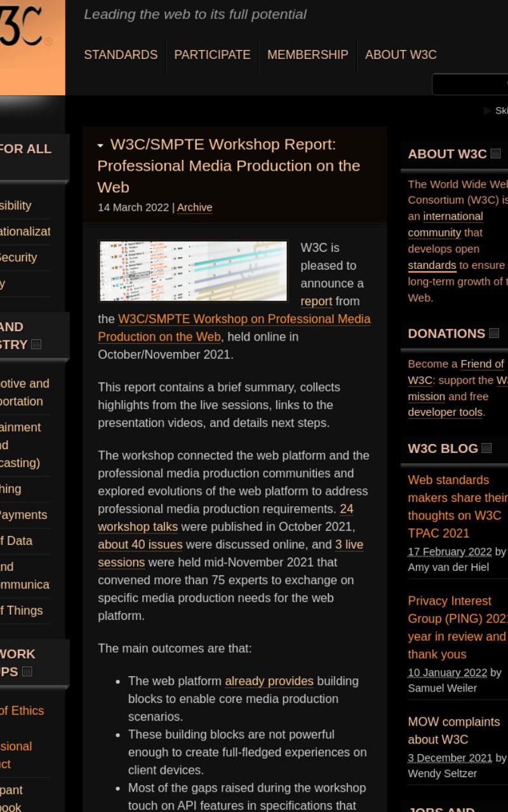Collapse the Work Groups section icon in left sidebar
This screenshot has width=508, height=812.
pyautogui.click(x=27, y=671)
